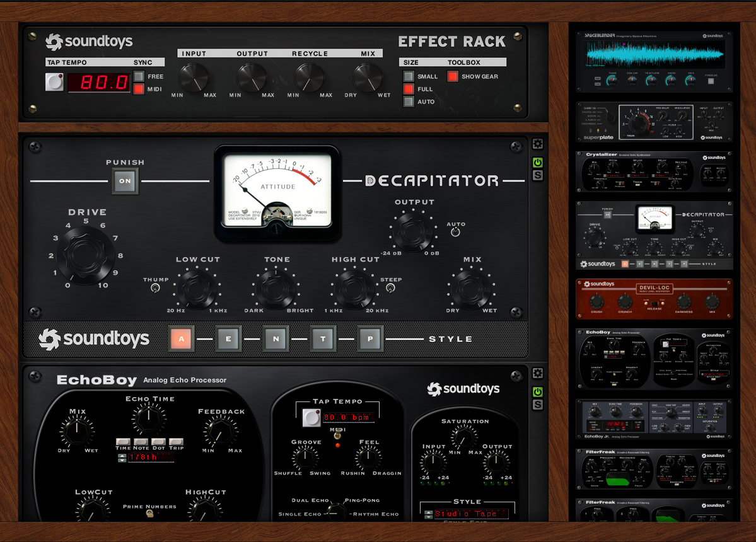Image resolution: width=756 pixels, height=542 pixels.
Task: Open EchoBoy's settings gear icon
Action: tap(537, 372)
